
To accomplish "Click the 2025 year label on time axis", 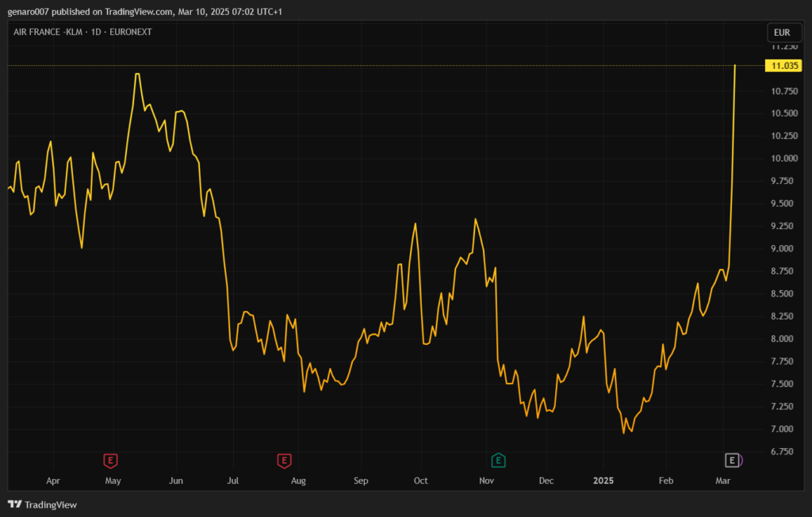I will (604, 481).
